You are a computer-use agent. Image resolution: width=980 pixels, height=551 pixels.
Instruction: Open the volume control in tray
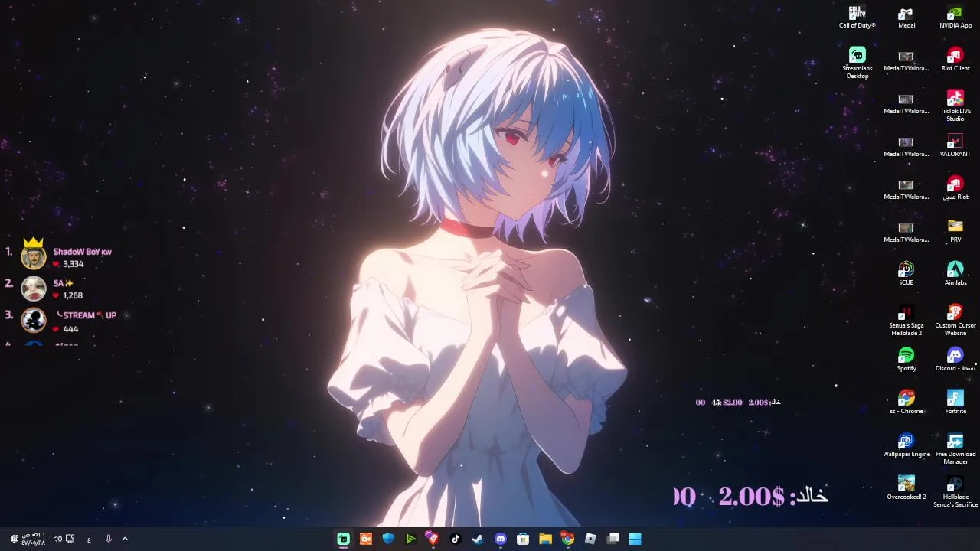[x=57, y=539]
